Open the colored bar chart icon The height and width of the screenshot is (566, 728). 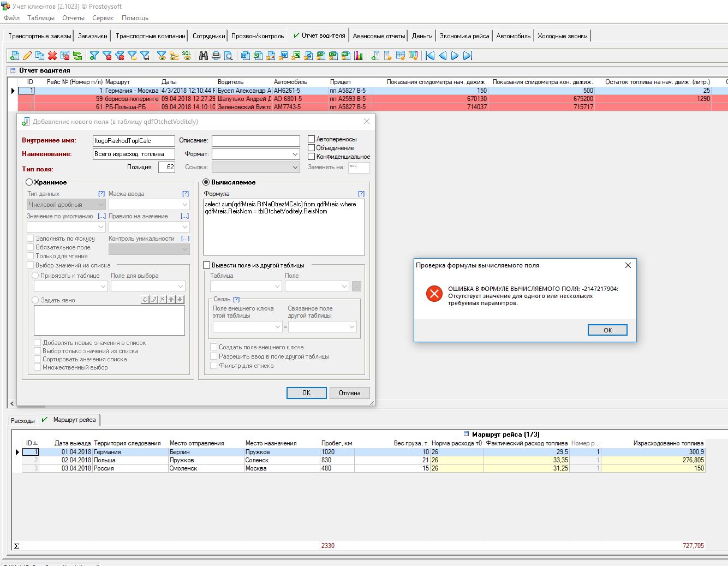(x=358, y=56)
